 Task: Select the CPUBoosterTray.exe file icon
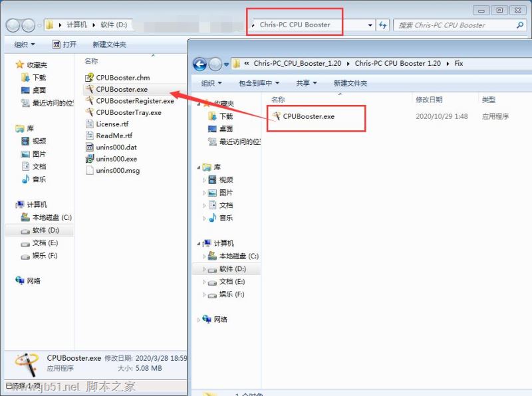90,112
